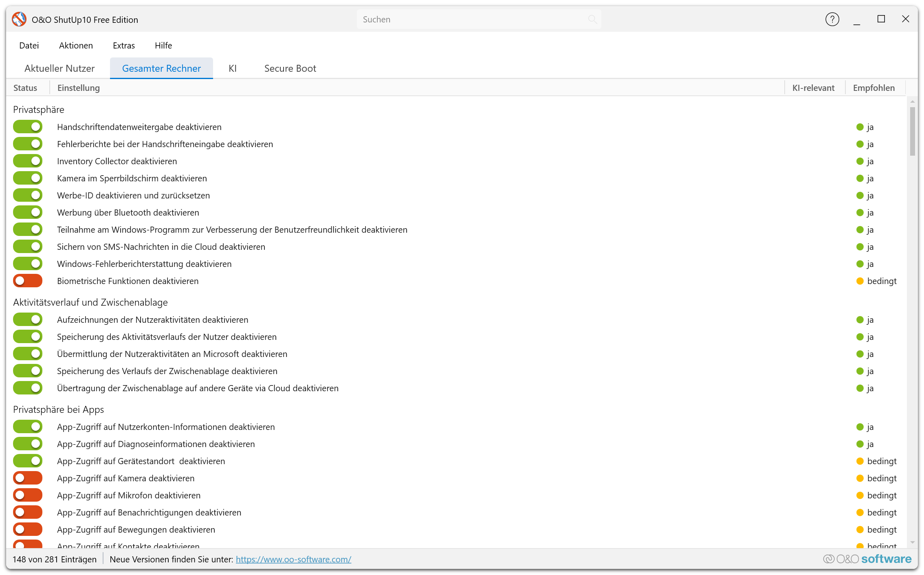Click the scrollbar up arrow
Screen dimensions: 924x575
912,101
